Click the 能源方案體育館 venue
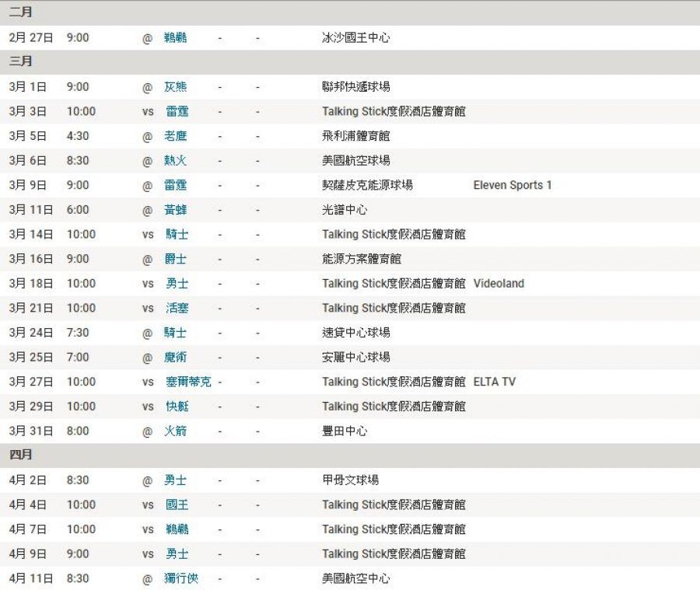This screenshot has height=590, width=700. [x=362, y=259]
